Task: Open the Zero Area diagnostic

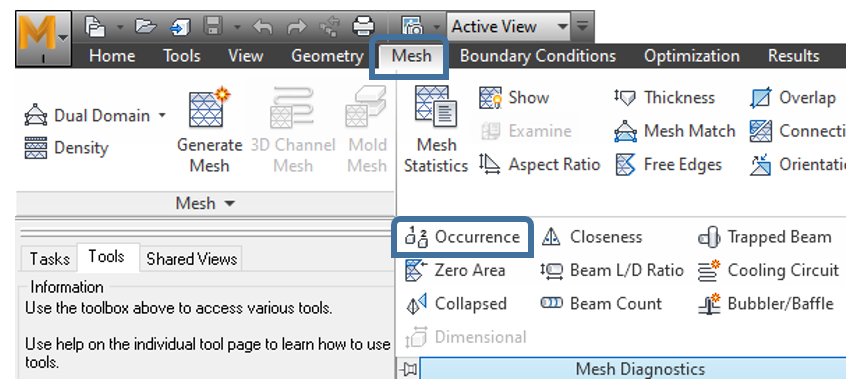Action: pos(455,270)
